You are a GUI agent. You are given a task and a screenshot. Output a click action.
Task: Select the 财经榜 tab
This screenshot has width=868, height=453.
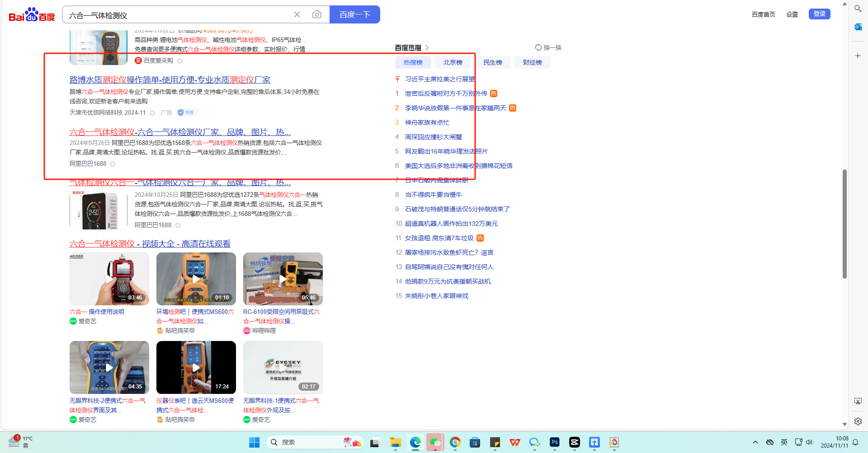coord(532,62)
